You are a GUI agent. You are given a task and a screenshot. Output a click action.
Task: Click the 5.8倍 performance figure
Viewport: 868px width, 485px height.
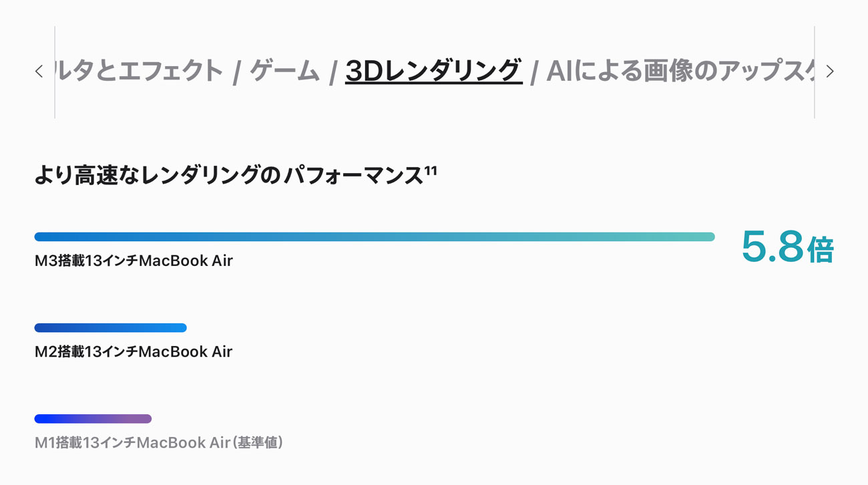tap(788, 247)
